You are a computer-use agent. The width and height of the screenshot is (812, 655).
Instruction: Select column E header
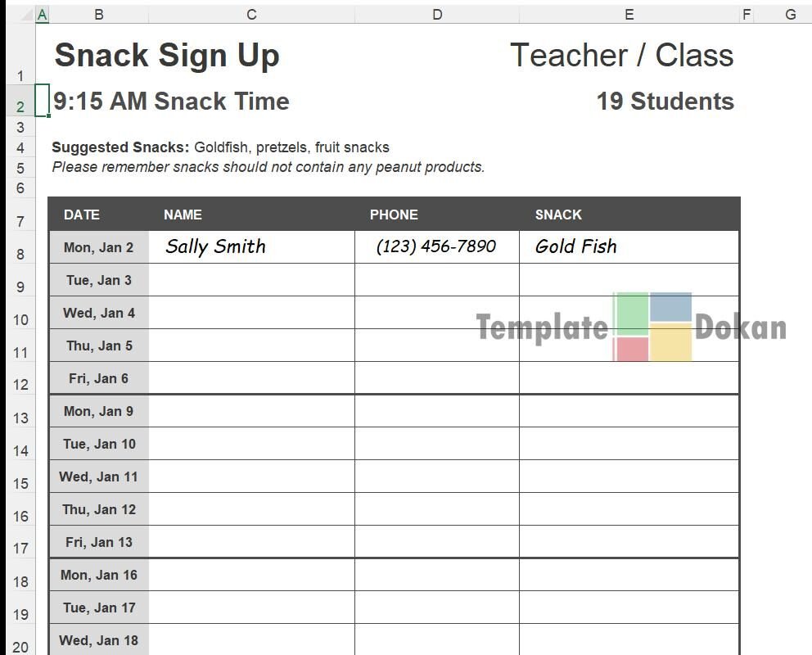[629, 15]
